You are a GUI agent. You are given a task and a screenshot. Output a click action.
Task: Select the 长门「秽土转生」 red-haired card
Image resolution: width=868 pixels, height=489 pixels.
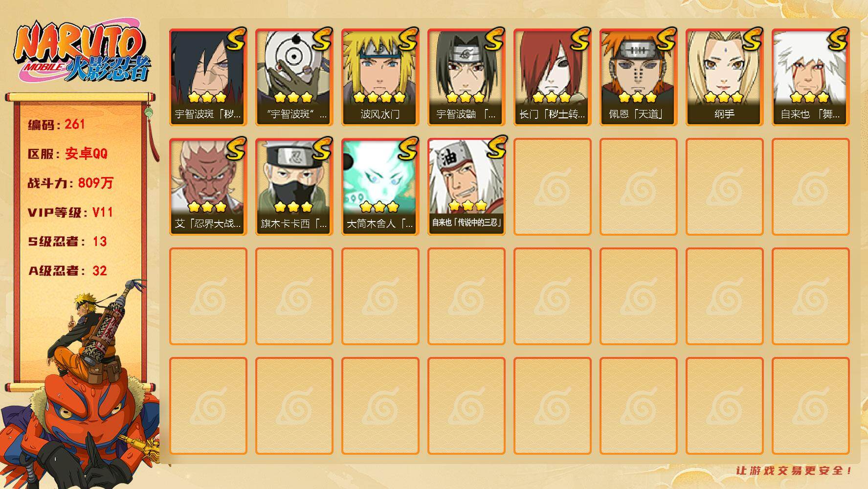552,77
